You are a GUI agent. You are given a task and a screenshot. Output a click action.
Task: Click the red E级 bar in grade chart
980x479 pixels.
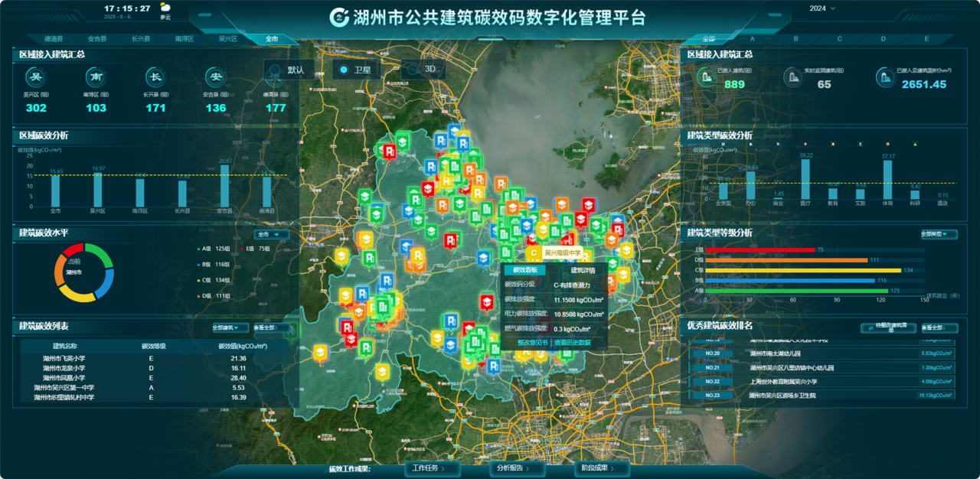tap(759, 249)
